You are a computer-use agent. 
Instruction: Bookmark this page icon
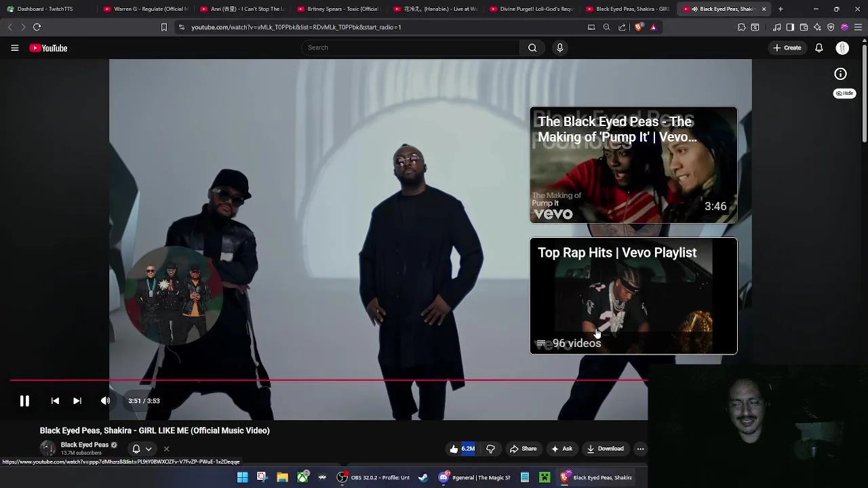[163, 27]
